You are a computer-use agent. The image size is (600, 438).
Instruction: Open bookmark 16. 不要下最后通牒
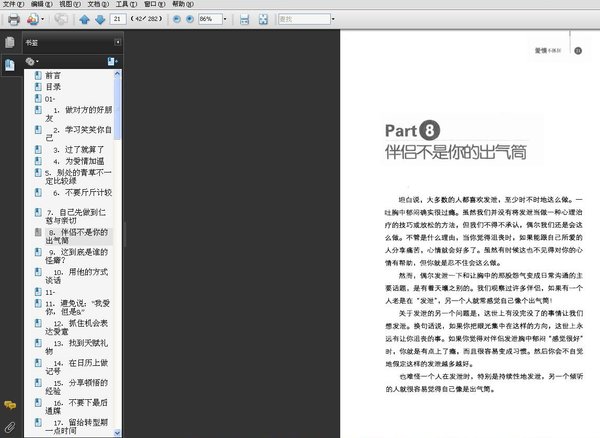(x=77, y=407)
